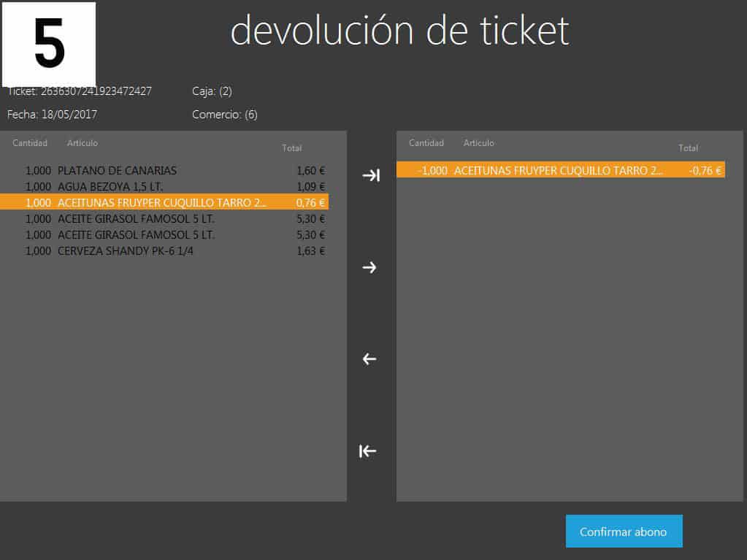
Task: Select the PLATANO DE CANARIAS row
Action: 164,170
